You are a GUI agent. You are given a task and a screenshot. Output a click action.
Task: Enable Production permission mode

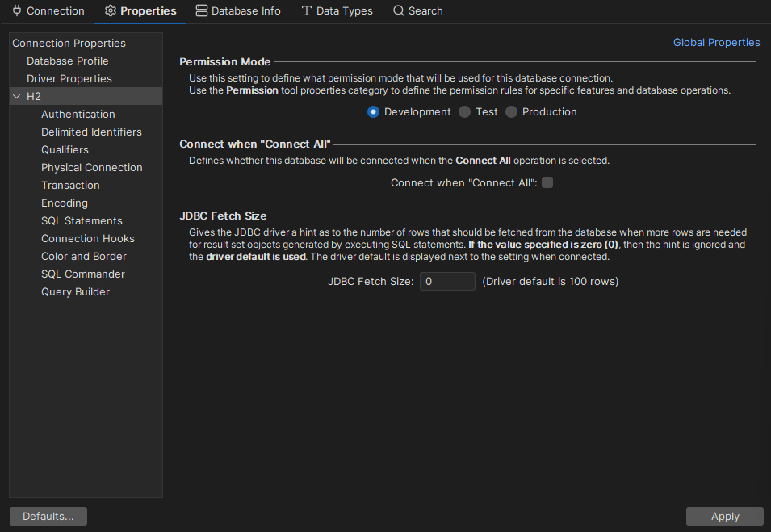tap(511, 111)
